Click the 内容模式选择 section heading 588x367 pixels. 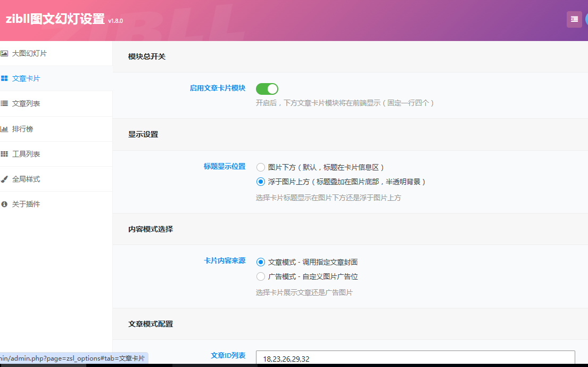[151, 229]
